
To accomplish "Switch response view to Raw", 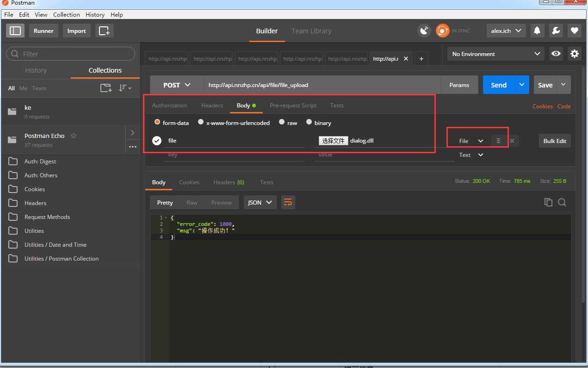I will [x=192, y=202].
